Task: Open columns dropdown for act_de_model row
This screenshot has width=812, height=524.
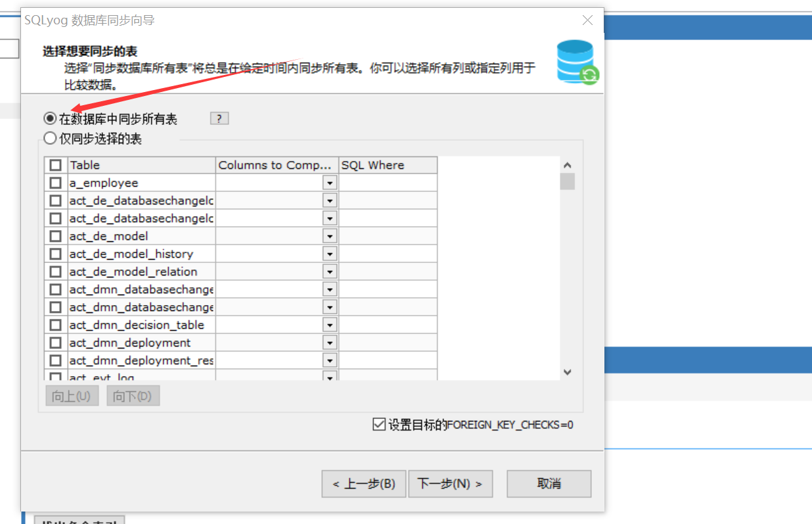Action: coord(330,236)
